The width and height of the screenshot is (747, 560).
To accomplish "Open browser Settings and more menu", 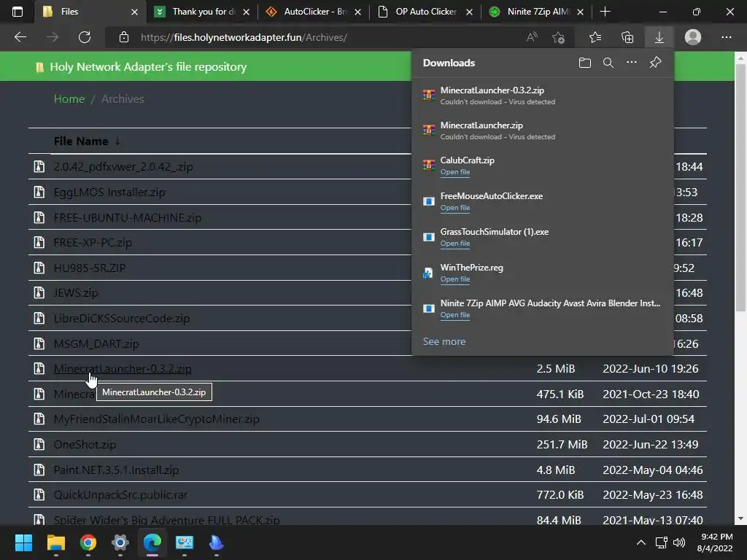I will [x=726, y=37].
